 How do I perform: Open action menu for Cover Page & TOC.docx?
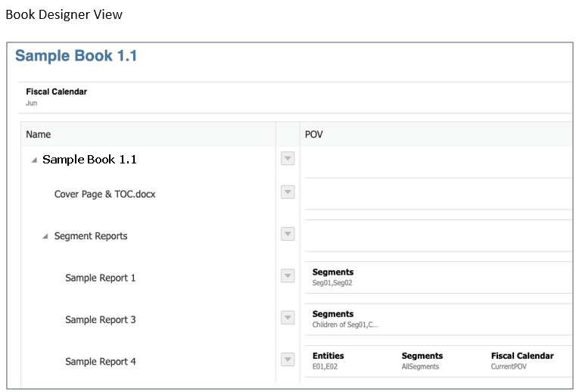coord(288,192)
